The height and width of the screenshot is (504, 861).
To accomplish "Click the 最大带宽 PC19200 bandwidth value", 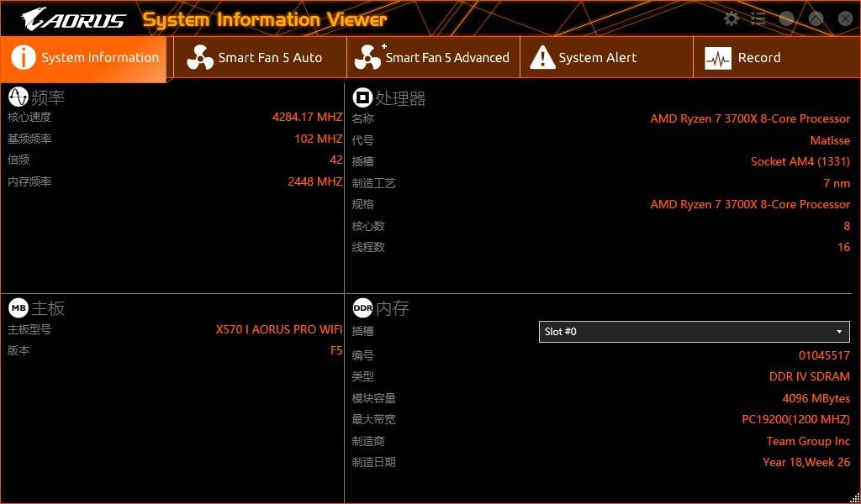I will pyautogui.click(x=795, y=419).
